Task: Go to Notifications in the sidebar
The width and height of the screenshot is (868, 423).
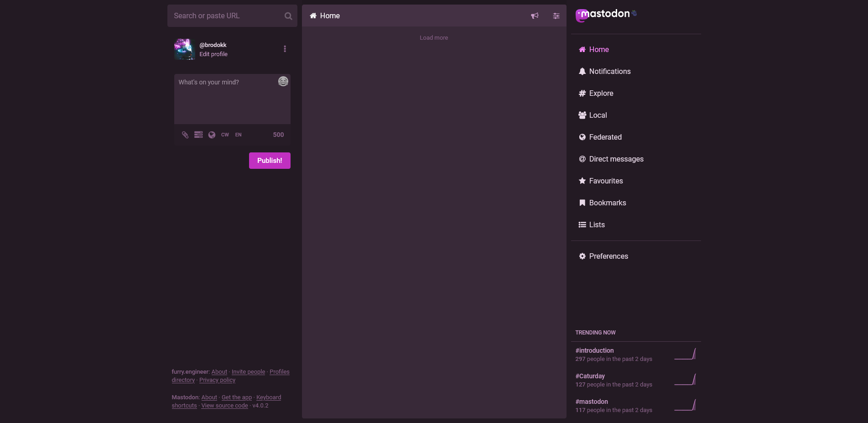Action: click(x=610, y=71)
